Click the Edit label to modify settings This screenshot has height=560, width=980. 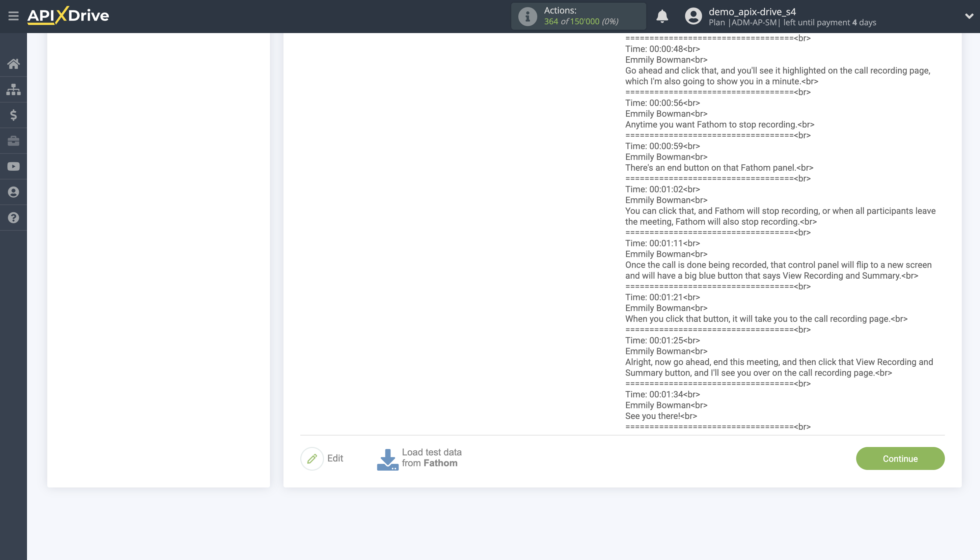(x=335, y=458)
